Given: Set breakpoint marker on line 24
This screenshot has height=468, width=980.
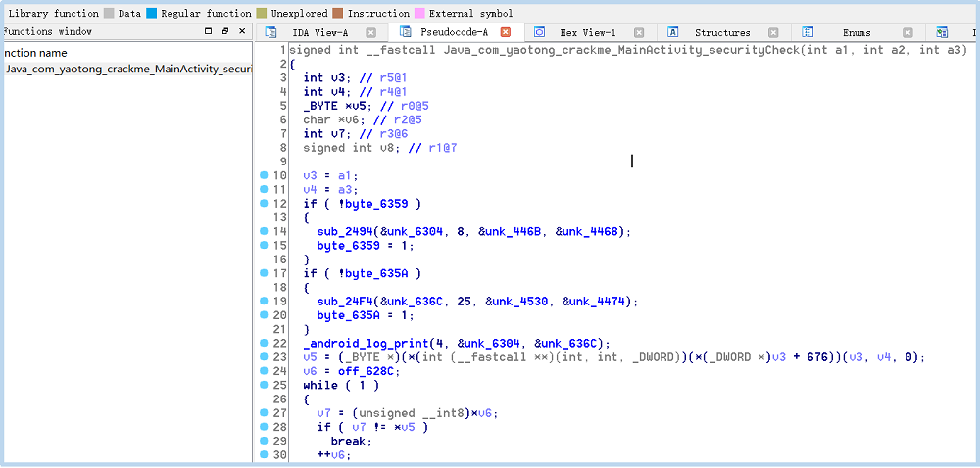Looking at the screenshot, I should coord(264,371).
